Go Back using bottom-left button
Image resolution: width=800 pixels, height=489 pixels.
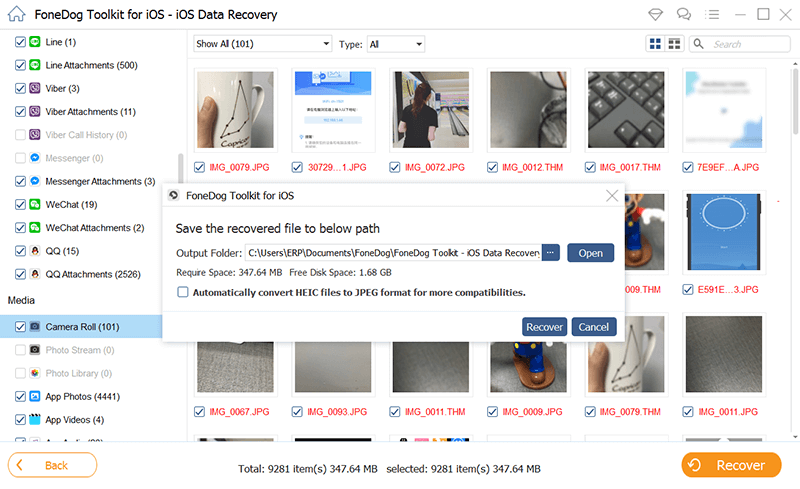pyautogui.click(x=53, y=465)
